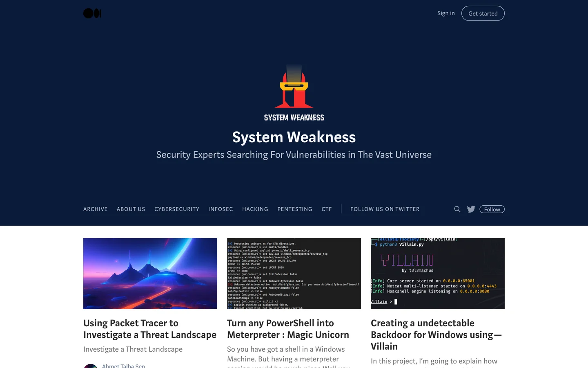Open Ahmet Talha Sen's author avatar
The width and height of the screenshot is (588, 368).
click(91, 366)
